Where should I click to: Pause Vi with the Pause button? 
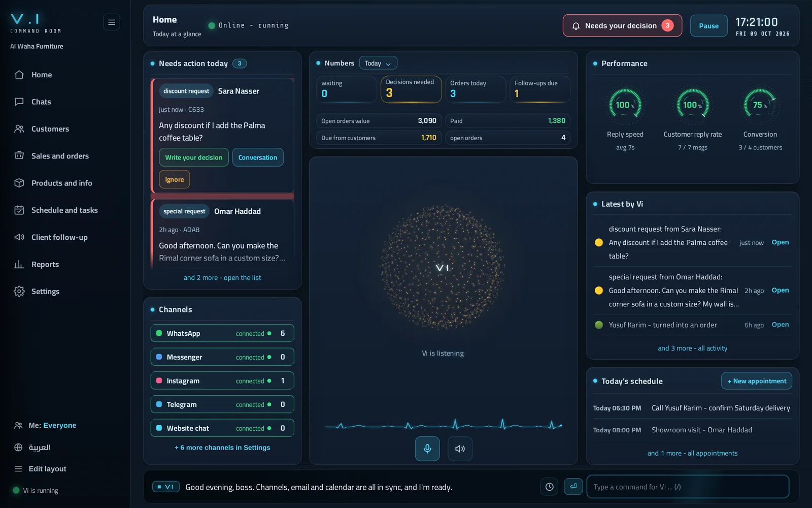click(x=709, y=26)
